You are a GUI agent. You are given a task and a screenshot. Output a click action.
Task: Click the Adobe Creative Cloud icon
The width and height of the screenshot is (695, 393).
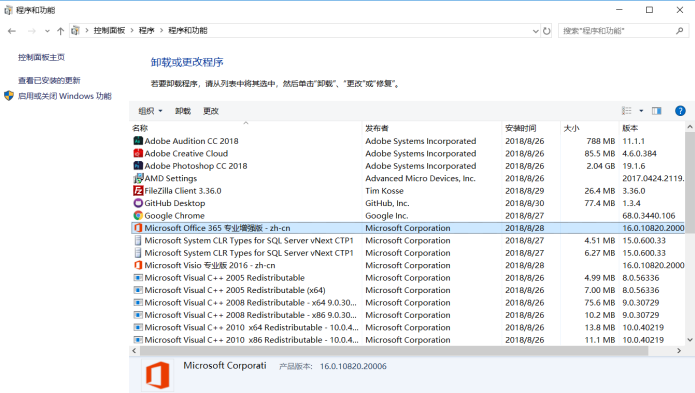pos(138,153)
